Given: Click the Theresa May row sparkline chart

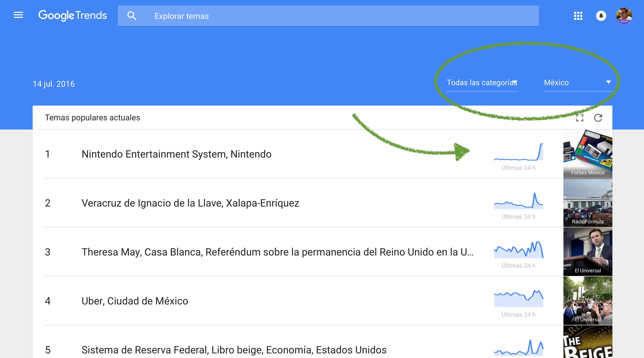Looking at the screenshot, I should [519, 250].
